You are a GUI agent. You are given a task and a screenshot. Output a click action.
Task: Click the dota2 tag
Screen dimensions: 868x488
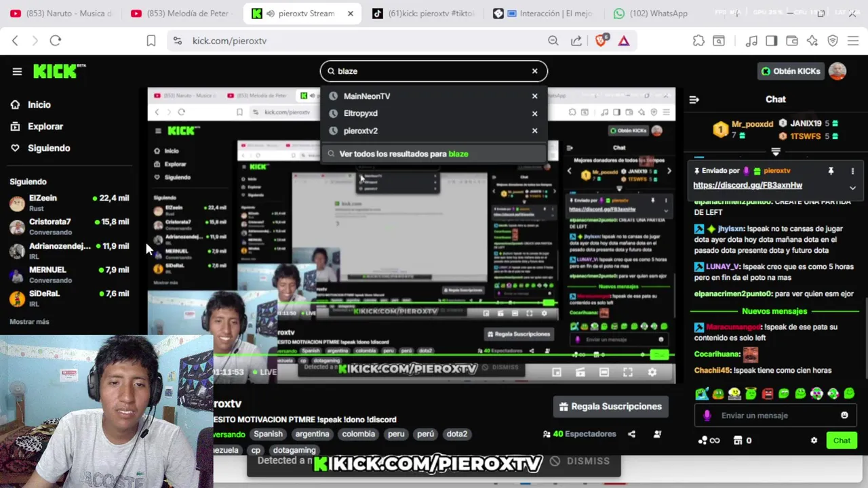coord(457,434)
